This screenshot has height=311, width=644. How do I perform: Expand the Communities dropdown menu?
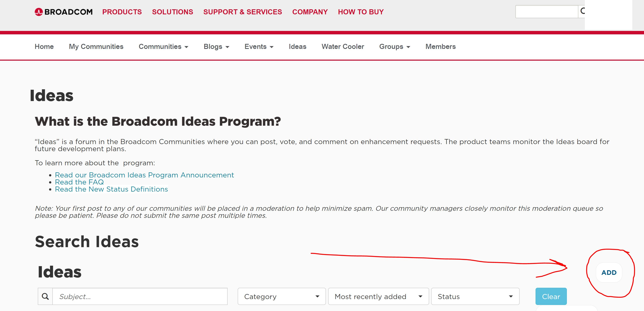click(x=163, y=46)
